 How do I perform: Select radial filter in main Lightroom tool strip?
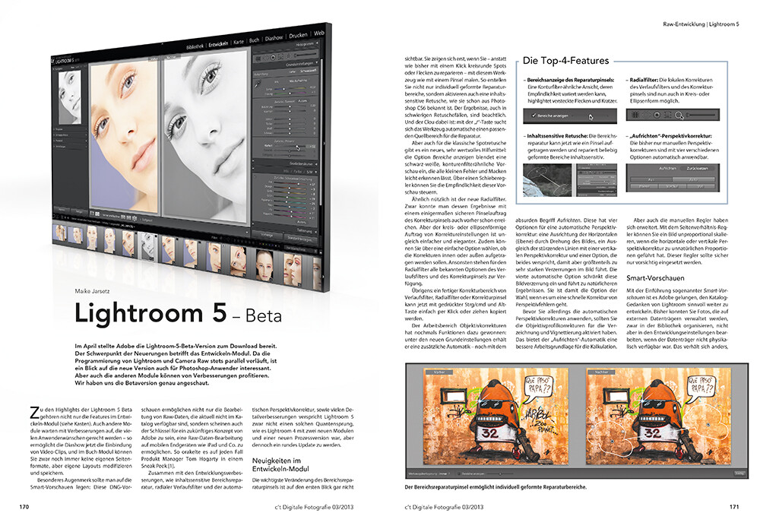[x=288, y=55]
